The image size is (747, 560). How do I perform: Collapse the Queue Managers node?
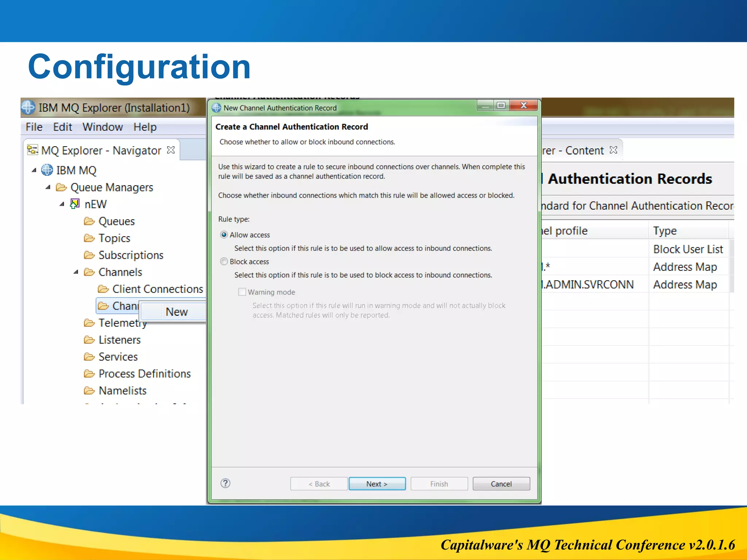click(x=48, y=187)
